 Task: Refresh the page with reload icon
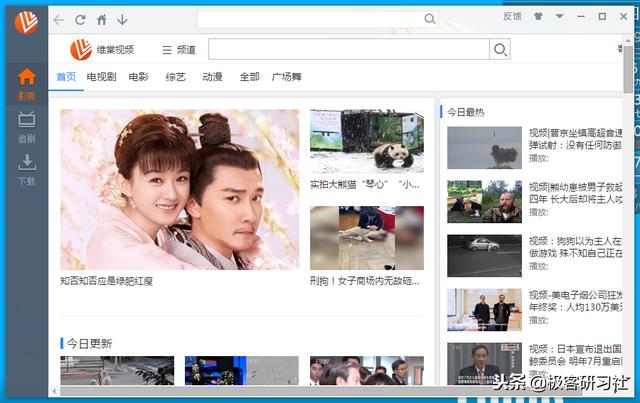coord(80,20)
